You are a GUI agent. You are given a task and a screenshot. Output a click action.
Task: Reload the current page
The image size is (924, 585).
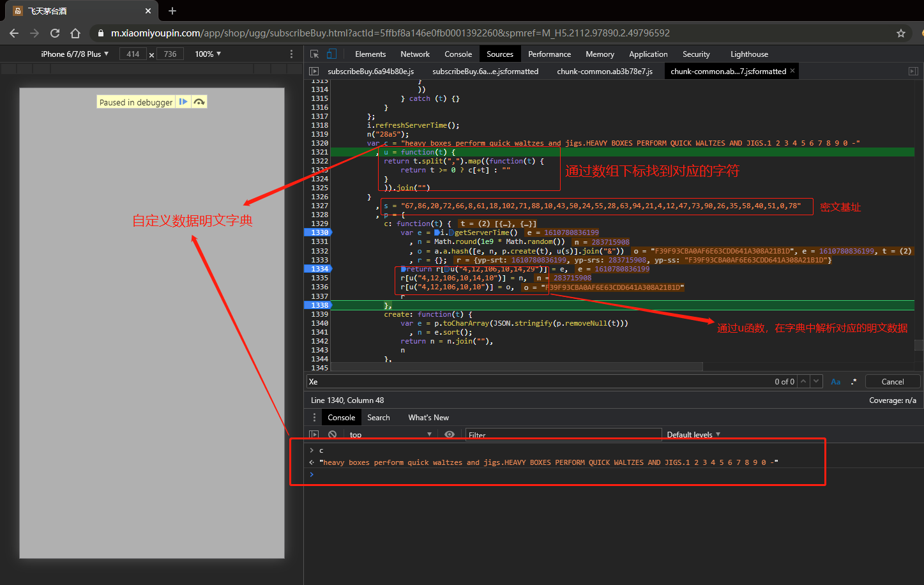(x=55, y=33)
